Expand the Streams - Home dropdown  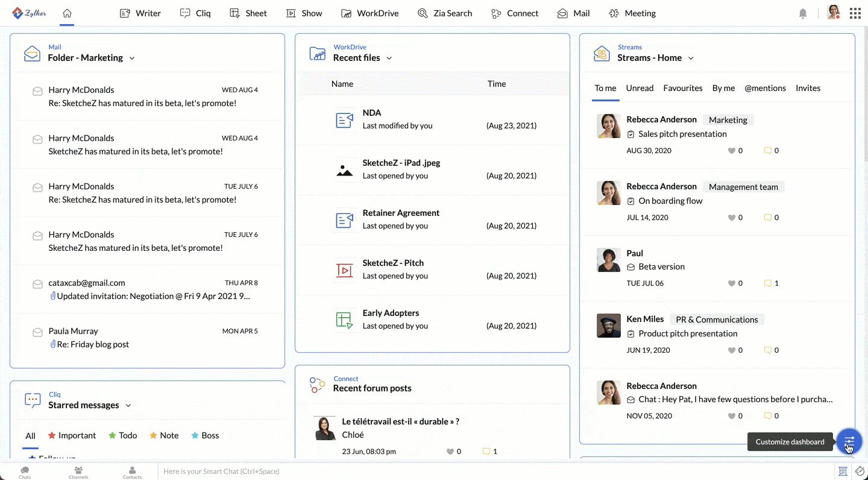click(x=691, y=58)
